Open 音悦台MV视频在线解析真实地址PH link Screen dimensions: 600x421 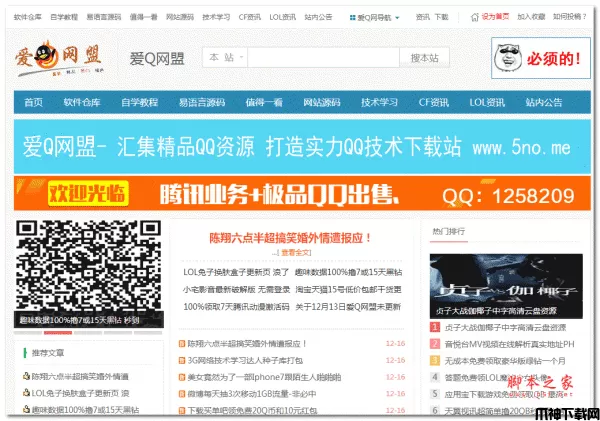(x=509, y=344)
